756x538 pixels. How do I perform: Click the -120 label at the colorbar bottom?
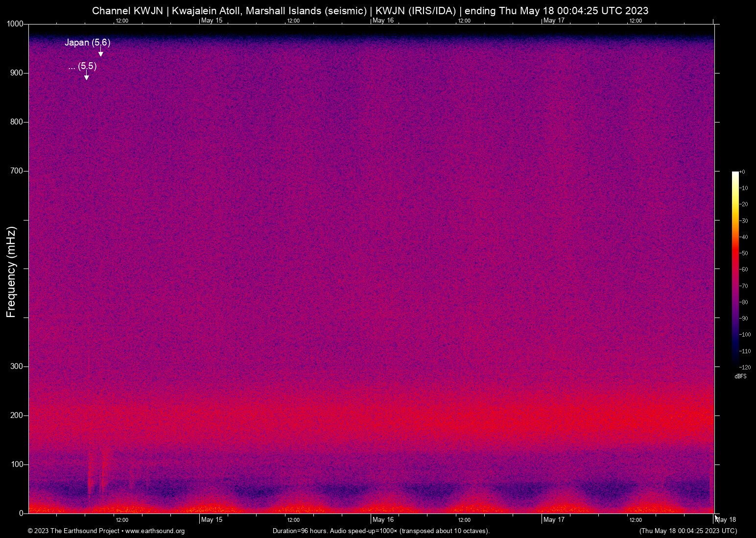pos(745,367)
